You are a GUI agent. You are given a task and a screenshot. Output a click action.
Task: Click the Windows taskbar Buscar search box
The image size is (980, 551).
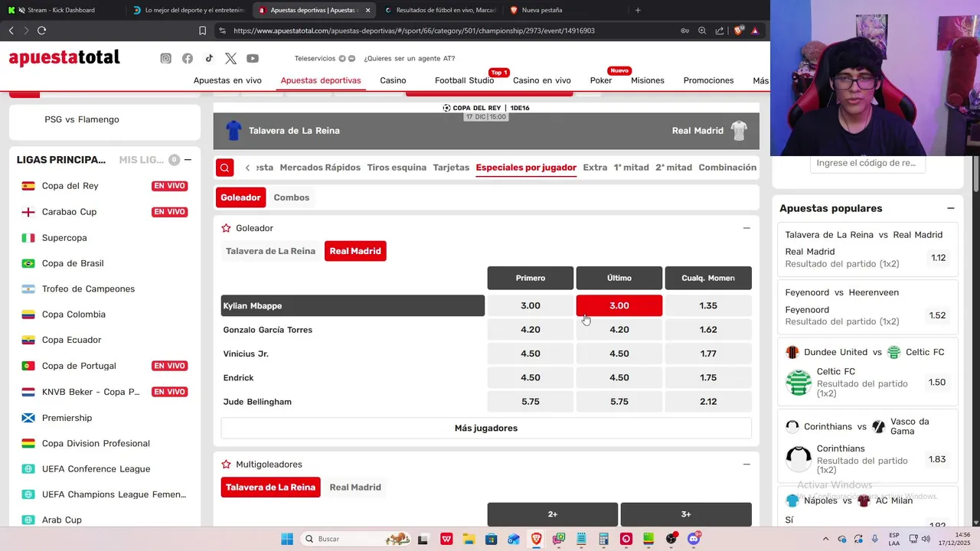[x=356, y=539]
